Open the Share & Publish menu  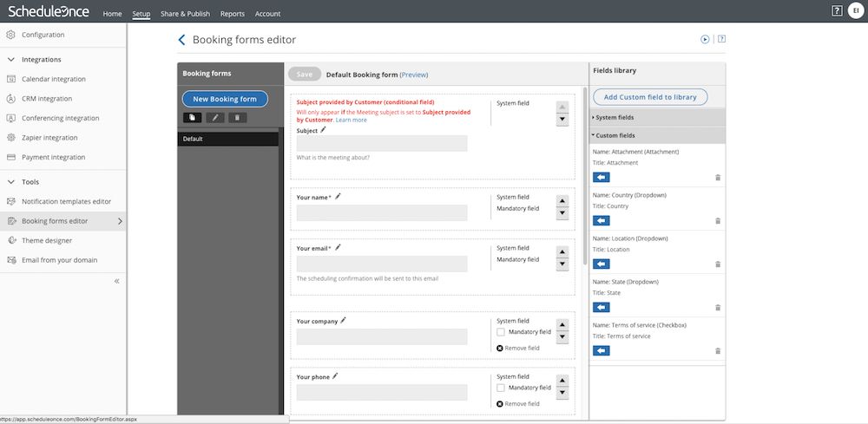(x=185, y=14)
